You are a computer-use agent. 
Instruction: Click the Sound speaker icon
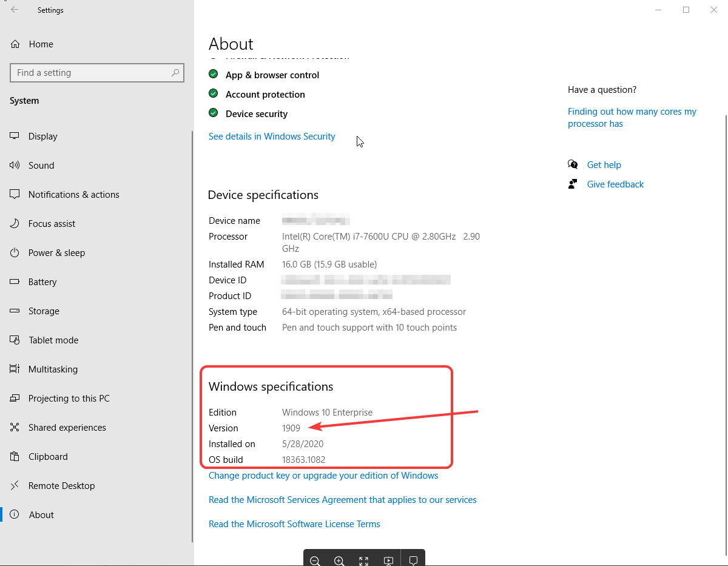coord(15,166)
